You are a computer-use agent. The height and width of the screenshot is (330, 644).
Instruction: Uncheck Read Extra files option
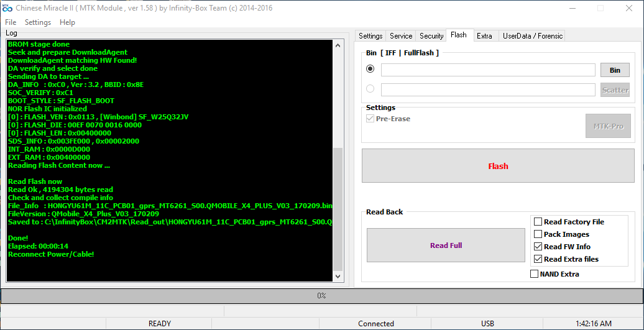coord(538,259)
